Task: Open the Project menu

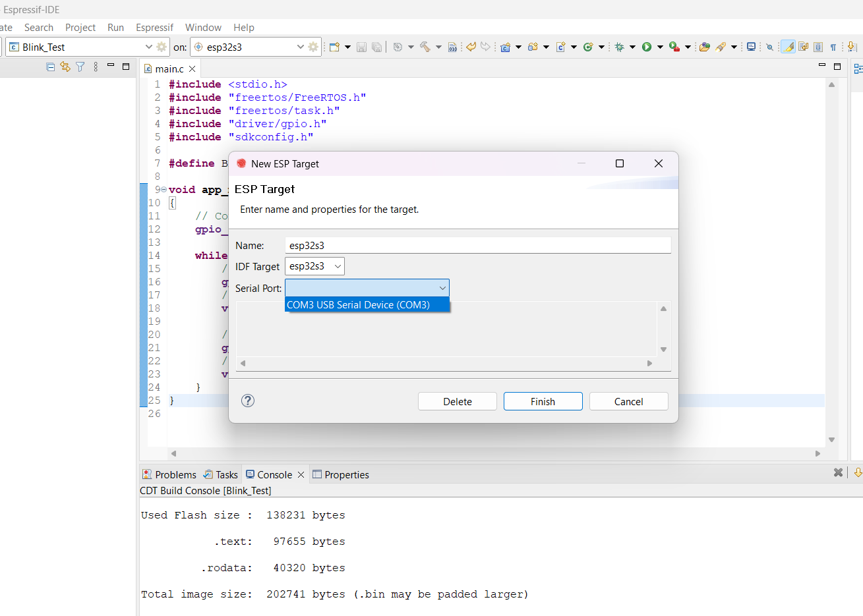Action: pyautogui.click(x=80, y=27)
